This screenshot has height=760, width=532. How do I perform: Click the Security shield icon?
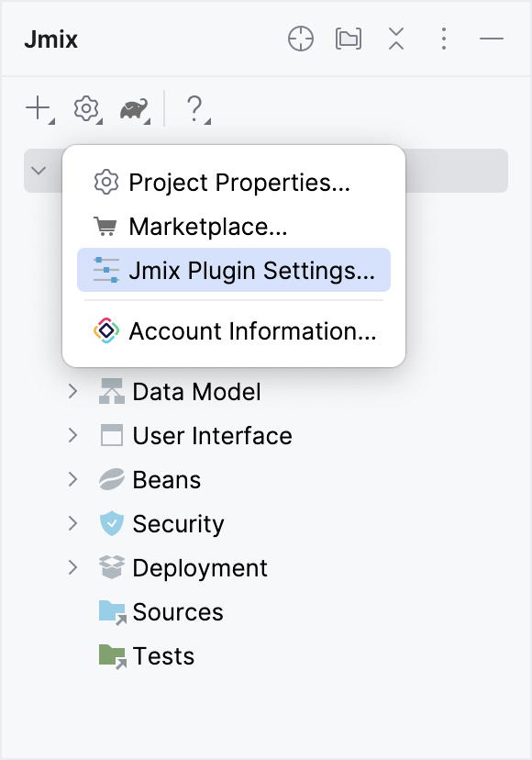pyautogui.click(x=110, y=523)
